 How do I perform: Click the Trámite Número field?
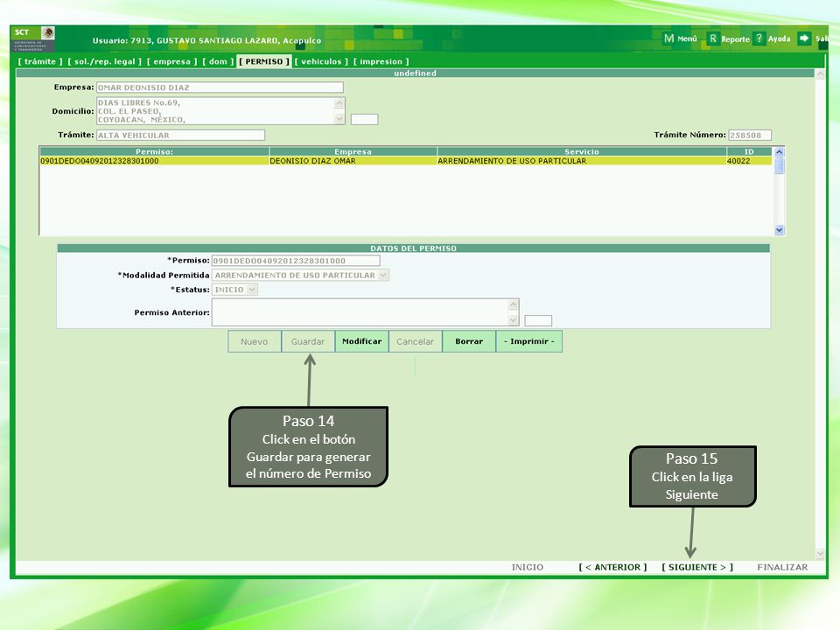click(x=750, y=135)
